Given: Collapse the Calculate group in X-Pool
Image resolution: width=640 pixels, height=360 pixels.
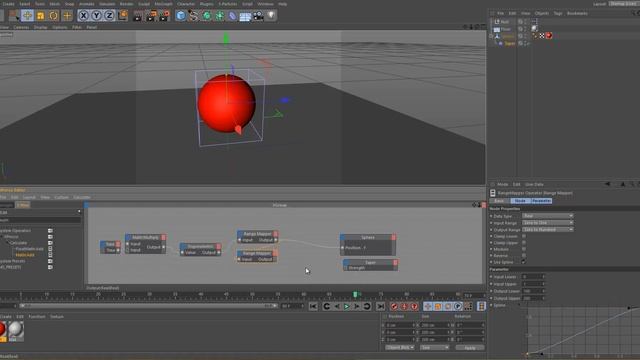Looking at the screenshot, I should [x=7, y=242].
